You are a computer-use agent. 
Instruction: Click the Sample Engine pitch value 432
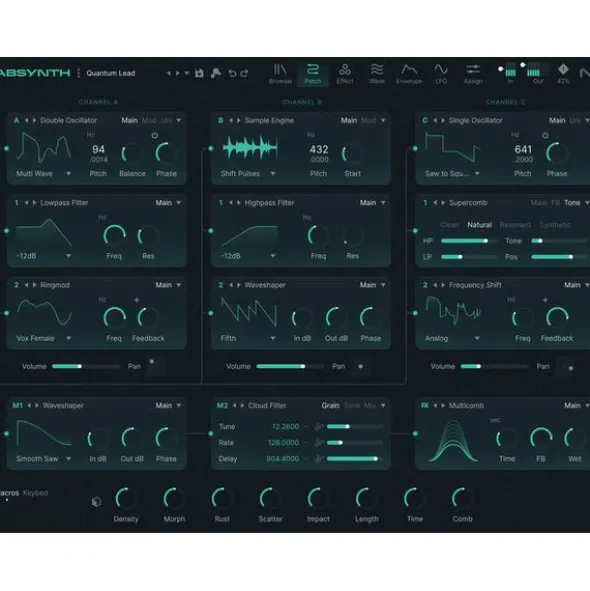319,150
